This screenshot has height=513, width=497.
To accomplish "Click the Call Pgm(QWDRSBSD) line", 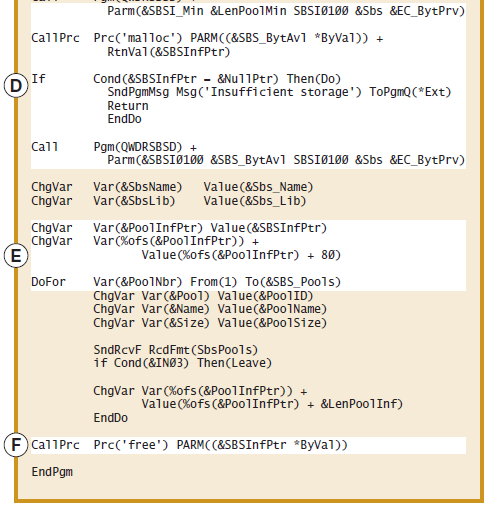I will tap(114, 147).
